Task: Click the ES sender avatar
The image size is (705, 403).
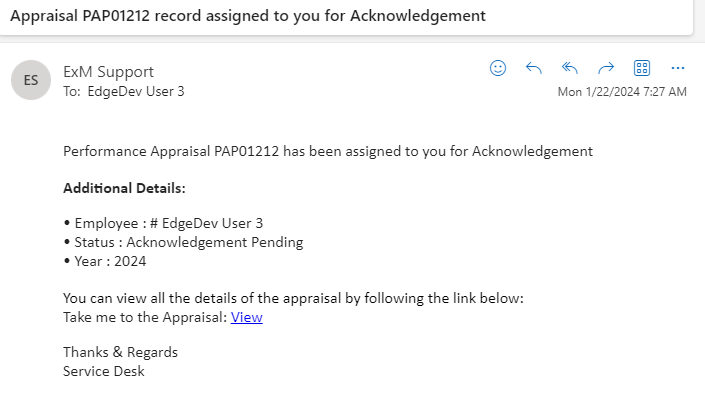Action: [31, 80]
